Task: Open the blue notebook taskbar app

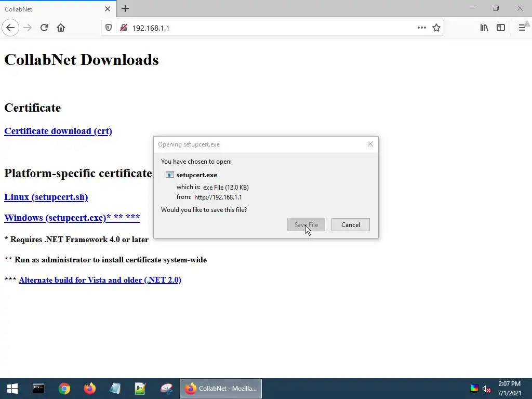Action: click(x=115, y=389)
